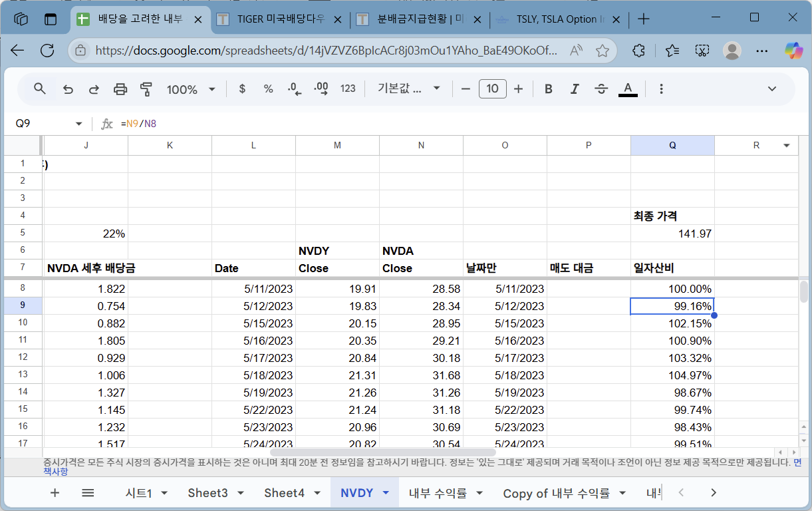Image resolution: width=812 pixels, height=511 pixels.
Task: Open Copy of 내부 수익률 tab menu arrow
Action: click(x=622, y=493)
